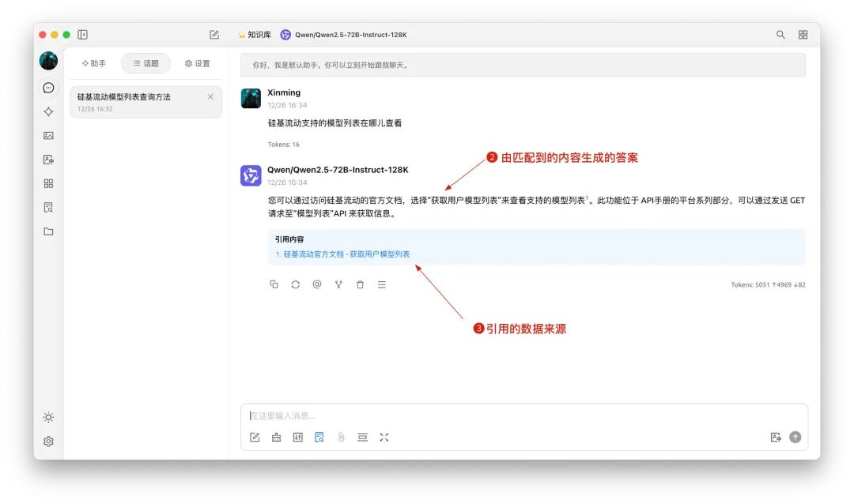Delete the topic with X button

[x=210, y=97]
